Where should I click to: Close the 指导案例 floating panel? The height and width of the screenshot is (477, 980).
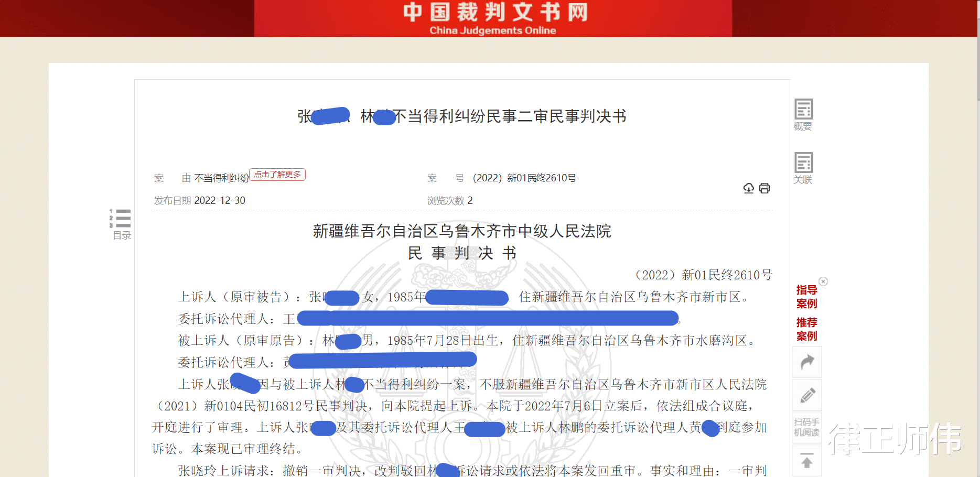823,281
